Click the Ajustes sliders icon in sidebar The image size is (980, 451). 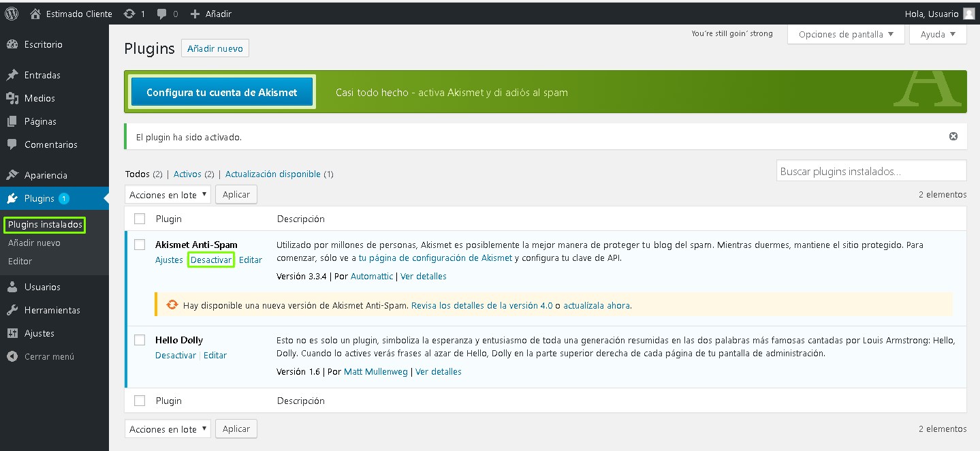click(x=12, y=333)
